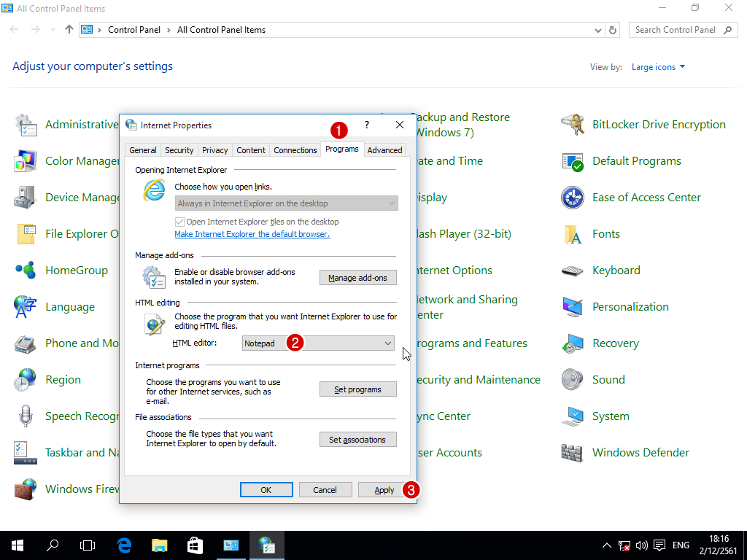The image size is (747, 560).
Task: Switch to the General tab
Action: 143,150
